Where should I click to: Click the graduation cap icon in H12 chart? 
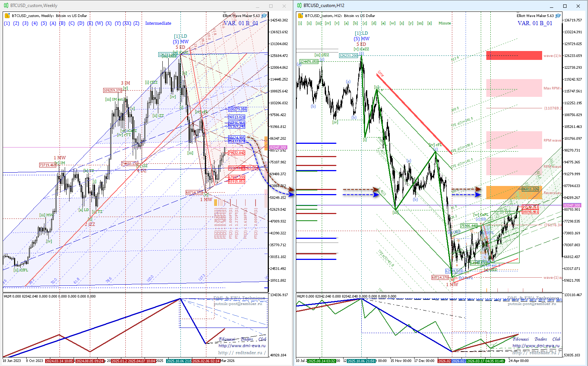coord(558,16)
